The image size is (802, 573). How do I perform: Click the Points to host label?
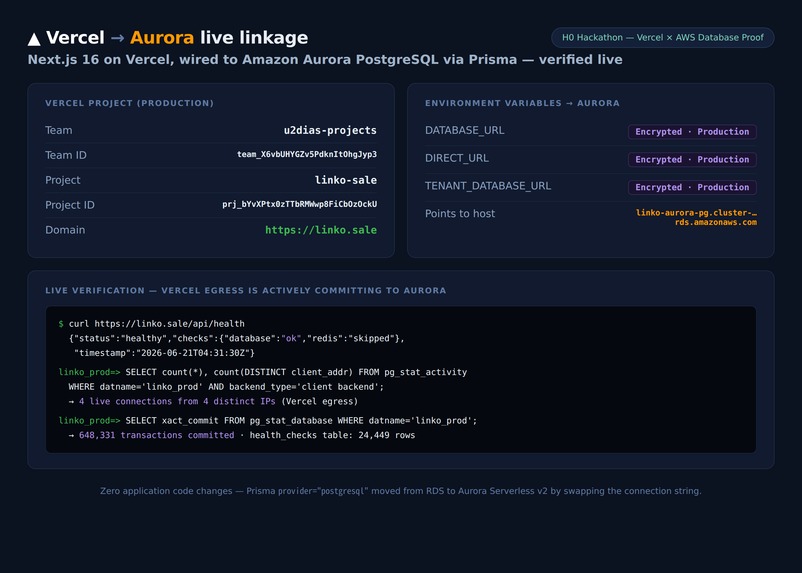click(x=460, y=213)
